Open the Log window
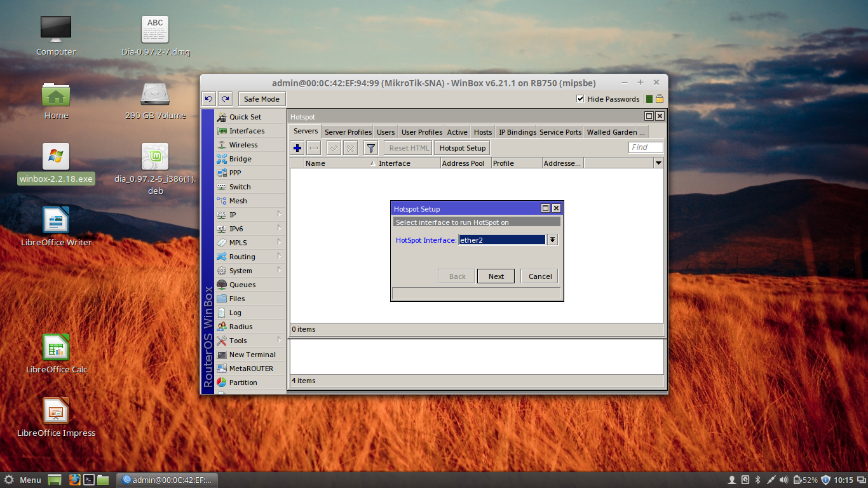Image resolution: width=868 pixels, height=488 pixels. pyautogui.click(x=250, y=313)
